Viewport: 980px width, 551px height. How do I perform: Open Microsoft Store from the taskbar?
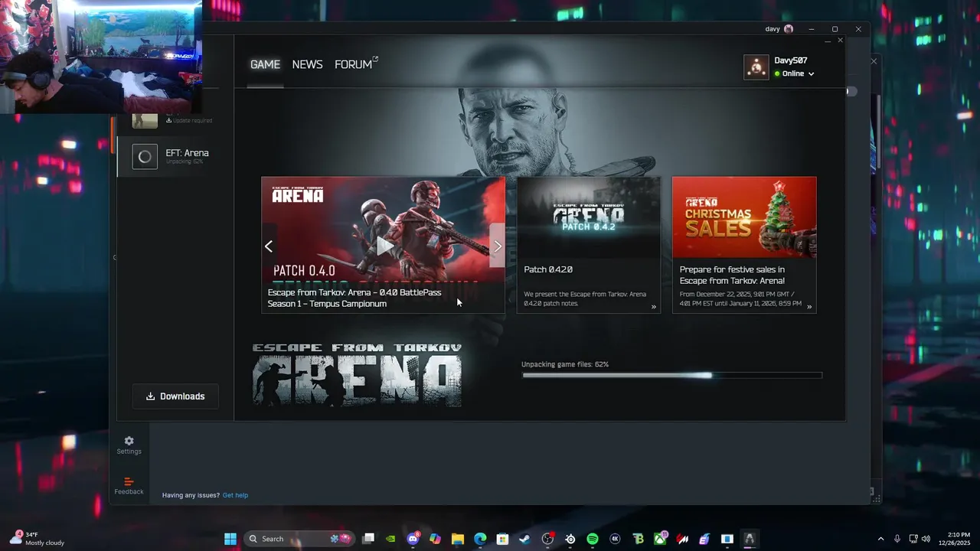point(502,539)
